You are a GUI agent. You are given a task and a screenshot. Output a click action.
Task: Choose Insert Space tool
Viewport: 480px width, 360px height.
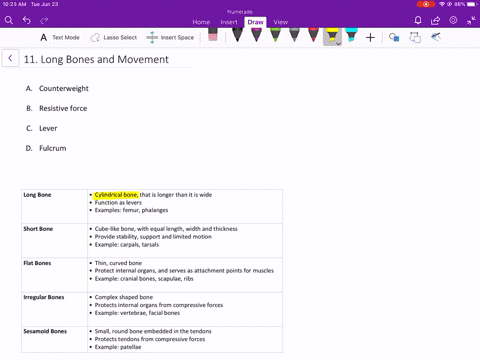(x=170, y=37)
